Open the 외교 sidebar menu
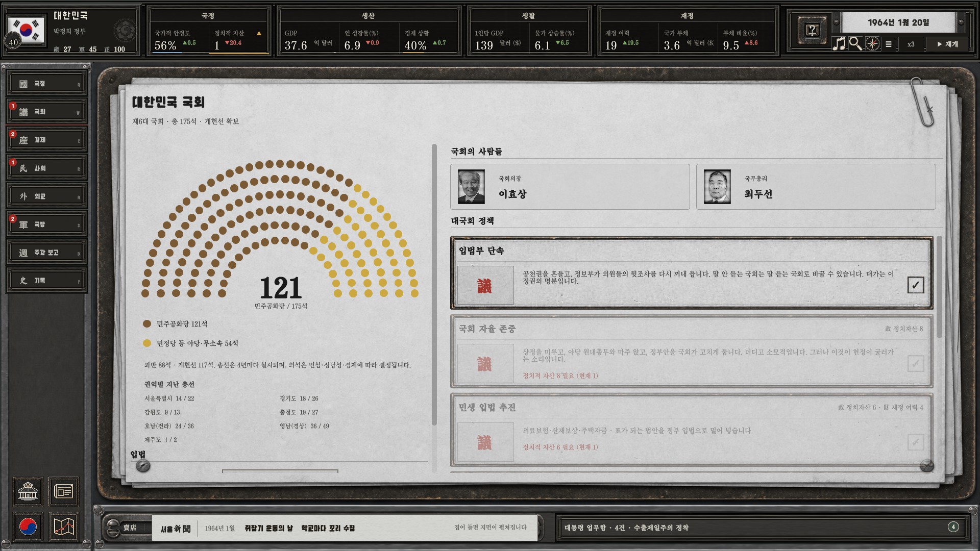The width and height of the screenshot is (980, 551). click(47, 196)
